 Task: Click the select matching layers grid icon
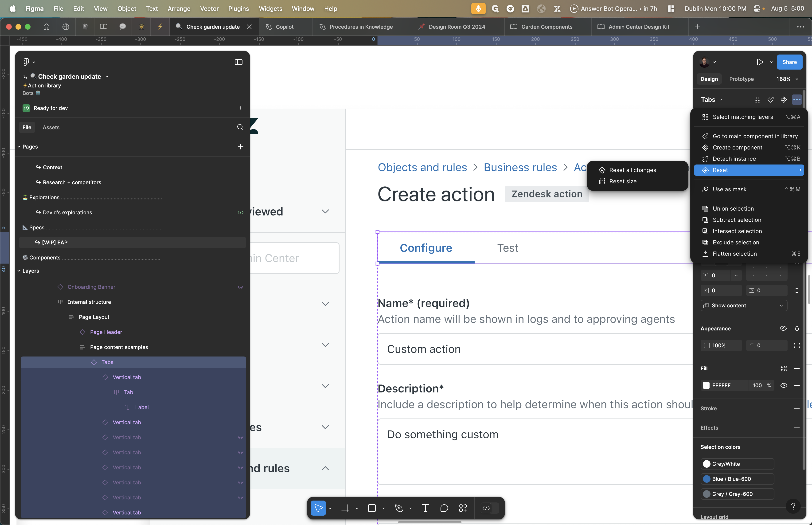(757, 100)
